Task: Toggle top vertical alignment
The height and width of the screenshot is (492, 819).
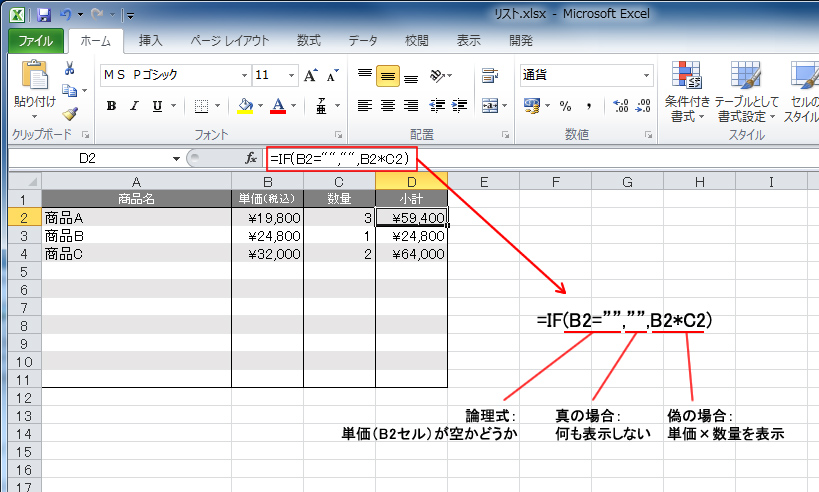Action: 365,76
